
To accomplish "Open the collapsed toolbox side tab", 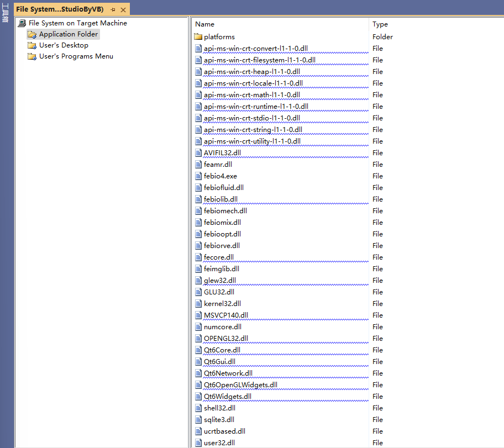I will click(x=5, y=12).
